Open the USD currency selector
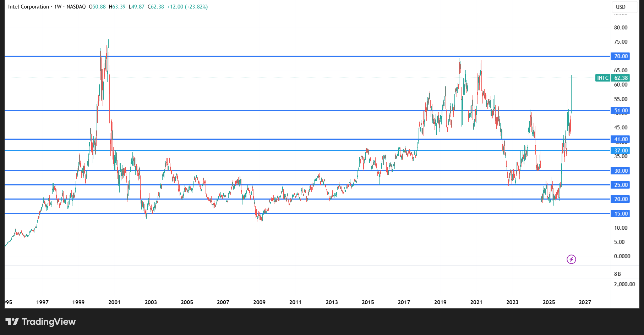Viewport: 644px width, 335px height. [624, 7]
